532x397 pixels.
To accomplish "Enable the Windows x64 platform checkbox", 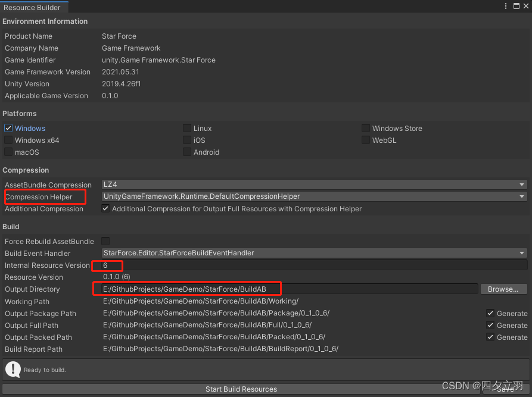I will coord(8,140).
